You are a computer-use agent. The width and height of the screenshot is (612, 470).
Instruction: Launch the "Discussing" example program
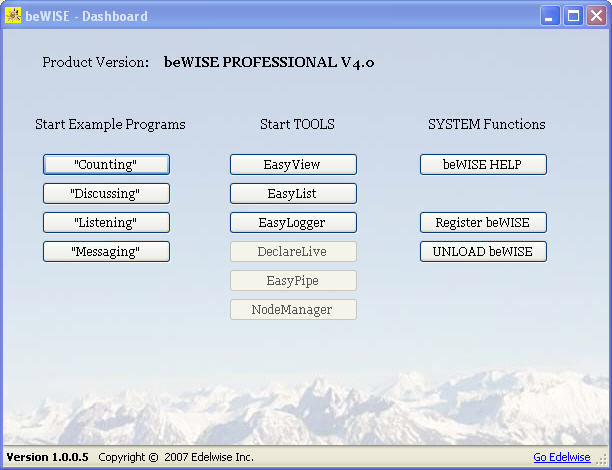coord(106,193)
